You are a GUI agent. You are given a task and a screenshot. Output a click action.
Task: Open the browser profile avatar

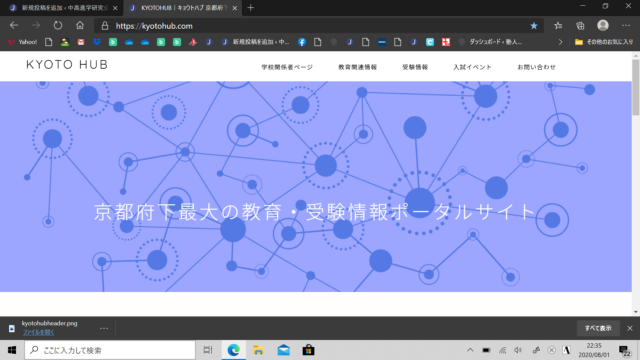(x=603, y=25)
